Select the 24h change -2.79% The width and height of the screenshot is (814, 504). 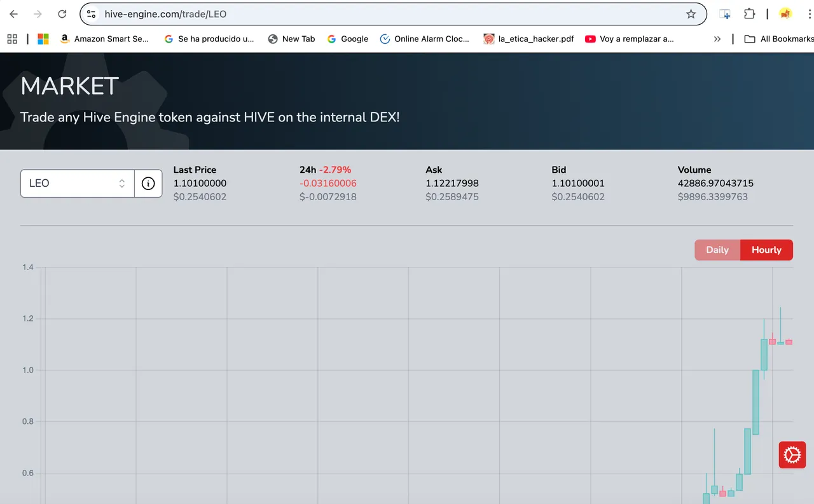(335, 170)
